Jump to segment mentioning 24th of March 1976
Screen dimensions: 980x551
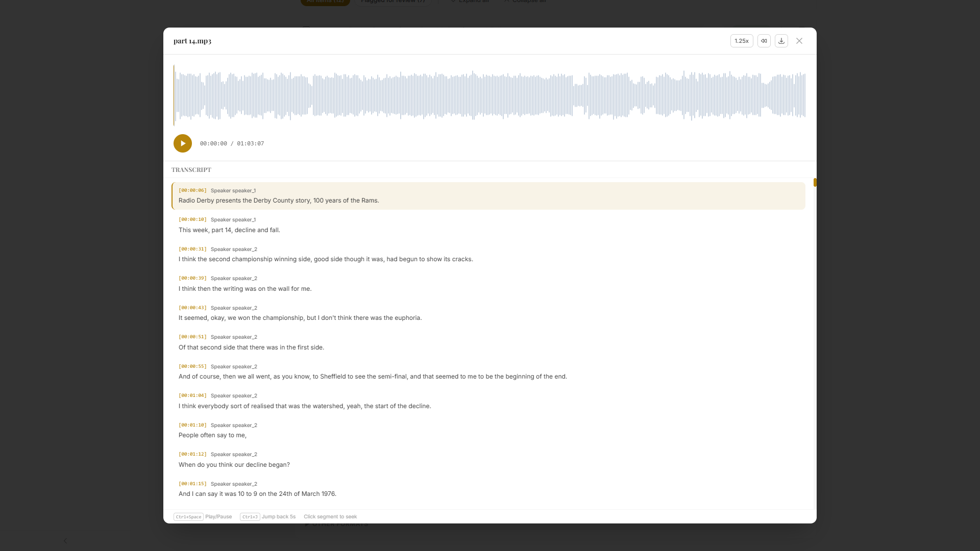click(488, 489)
